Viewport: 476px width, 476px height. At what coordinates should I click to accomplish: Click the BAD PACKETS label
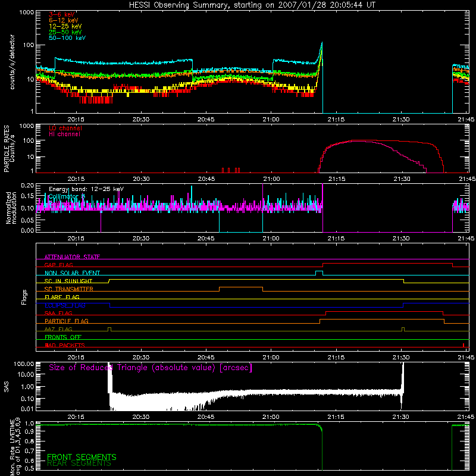click(x=65, y=345)
